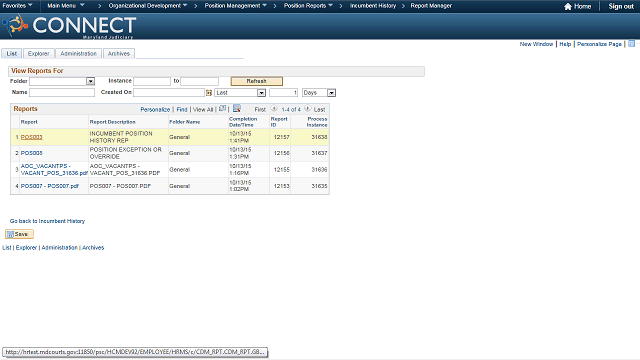The image size is (640, 360).
Task: Open the Favorites menu
Action: coord(17,6)
